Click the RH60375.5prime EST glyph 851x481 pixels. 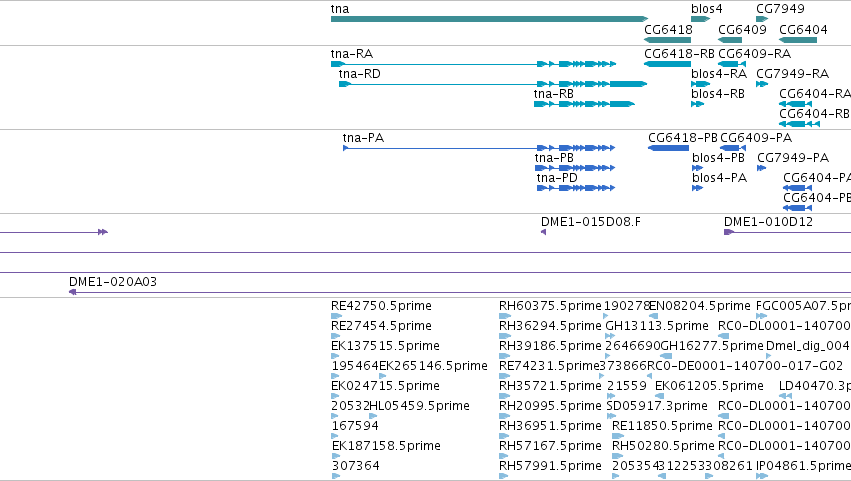[x=505, y=316]
